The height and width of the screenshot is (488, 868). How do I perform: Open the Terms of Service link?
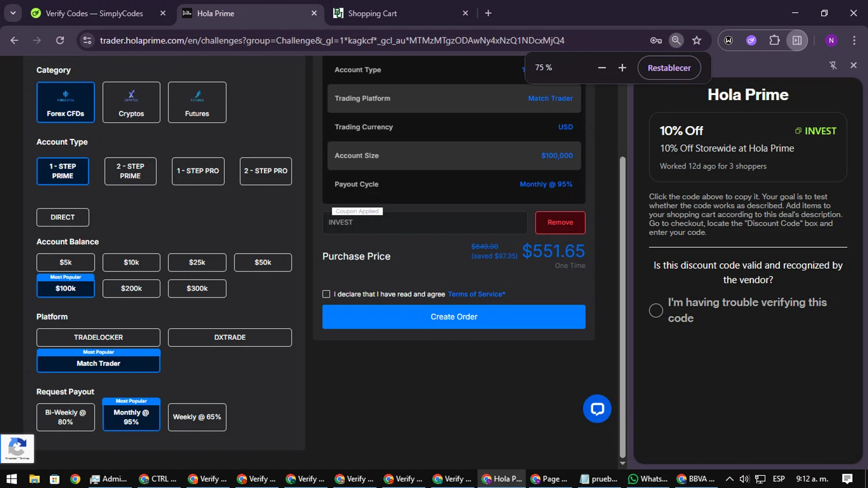pos(476,294)
